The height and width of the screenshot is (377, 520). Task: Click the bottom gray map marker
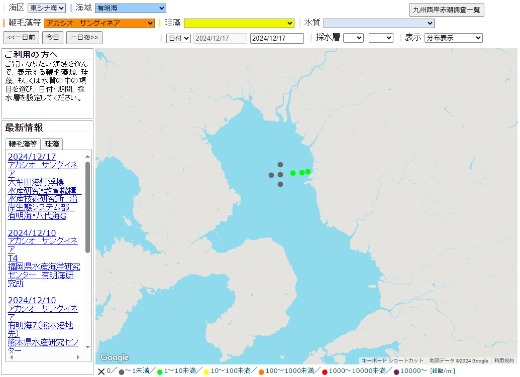tap(280, 184)
